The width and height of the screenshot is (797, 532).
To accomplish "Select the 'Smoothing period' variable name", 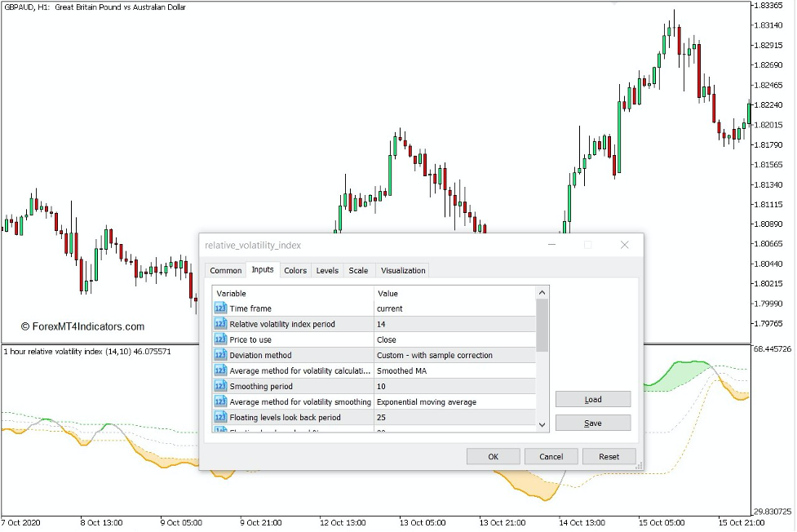I will pos(261,386).
